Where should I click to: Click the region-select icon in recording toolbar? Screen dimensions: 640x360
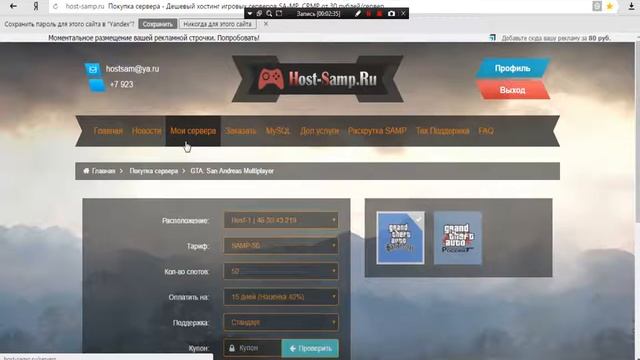(279, 13)
